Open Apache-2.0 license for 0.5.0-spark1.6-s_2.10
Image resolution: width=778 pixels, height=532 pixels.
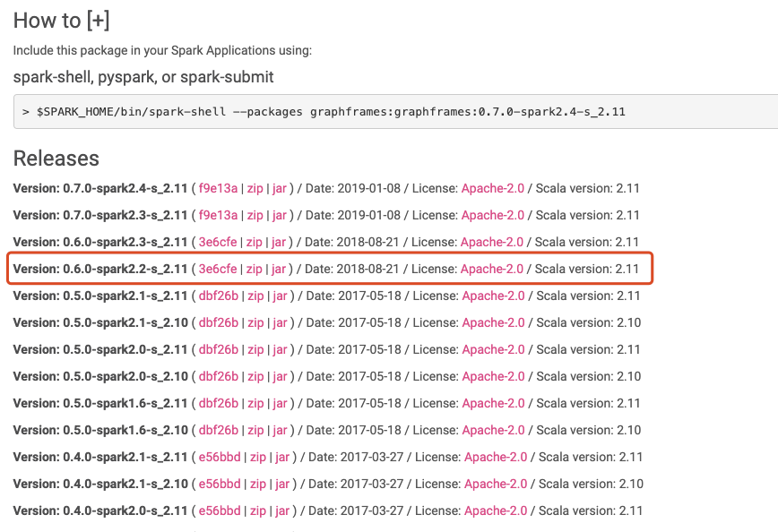[493, 430]
